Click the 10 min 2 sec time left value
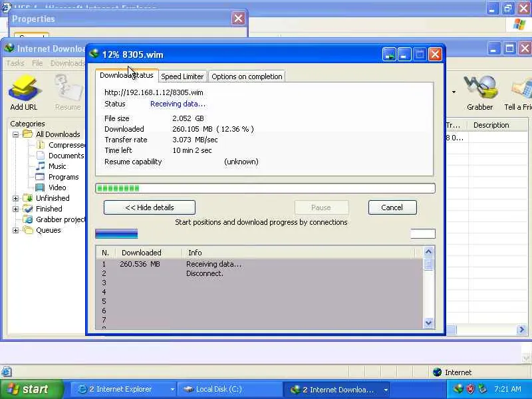 click(x=192, y=150)
